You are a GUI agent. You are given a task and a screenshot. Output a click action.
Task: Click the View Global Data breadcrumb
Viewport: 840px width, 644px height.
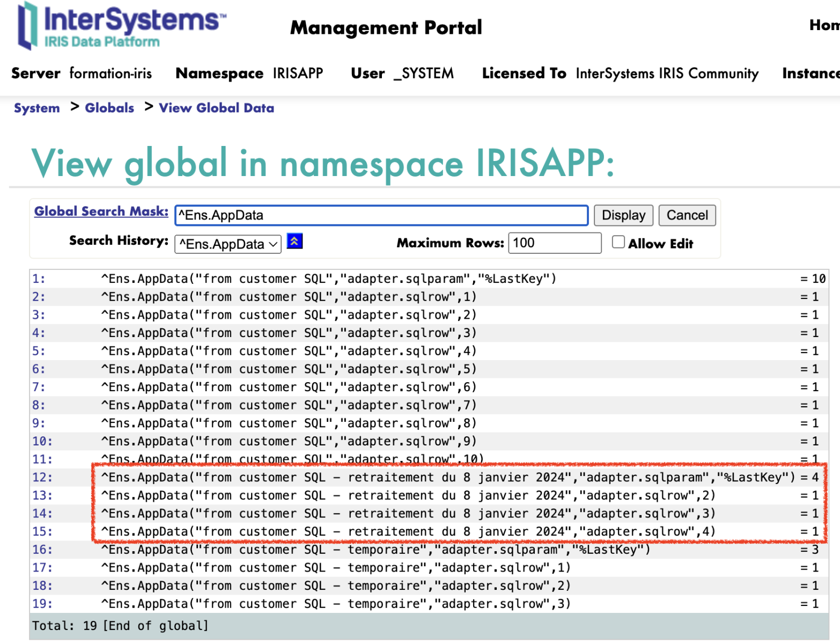click(x=216, y=108)
